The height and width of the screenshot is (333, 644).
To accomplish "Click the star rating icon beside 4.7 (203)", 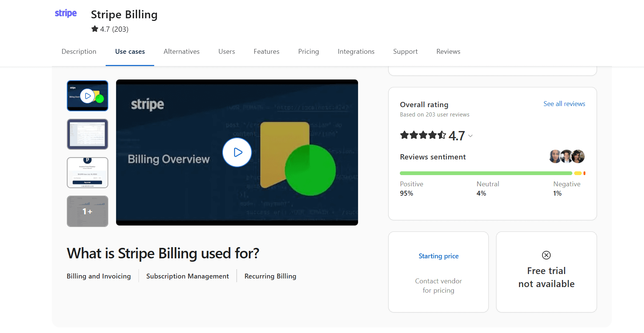I will tap(95, 29).
